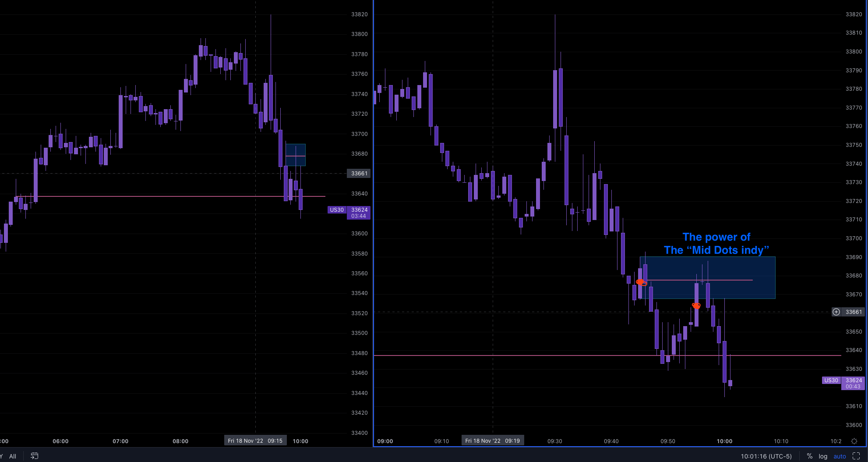Select the Y yearly range
This screenshot has width=868, height=462.
coord(1,456)
